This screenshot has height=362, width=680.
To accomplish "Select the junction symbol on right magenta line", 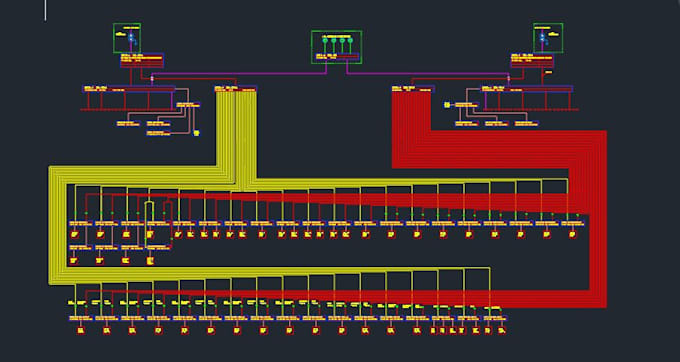I will (x=510, y=78).
